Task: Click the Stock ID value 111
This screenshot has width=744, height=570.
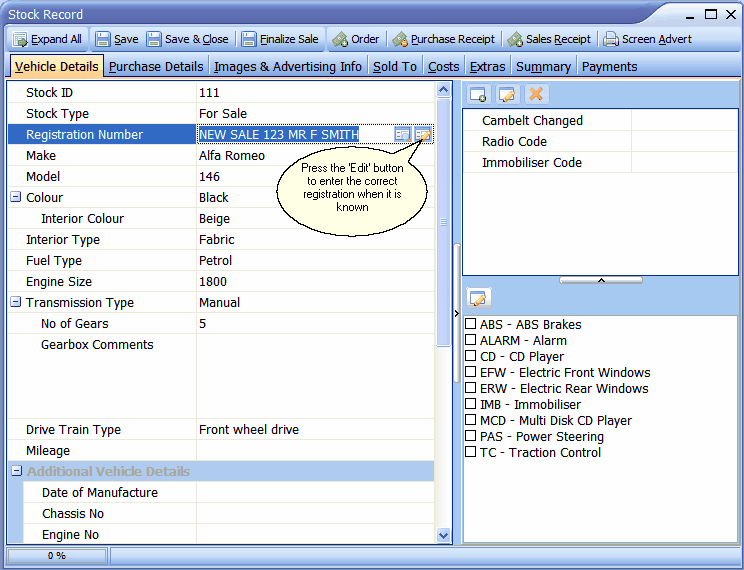Action: 209,93
